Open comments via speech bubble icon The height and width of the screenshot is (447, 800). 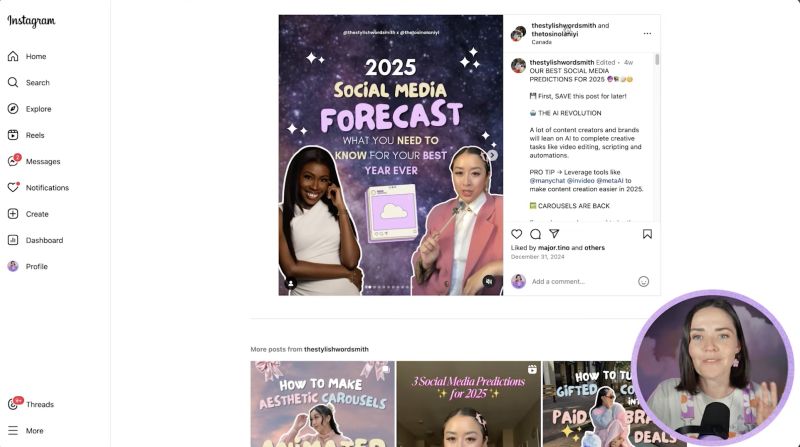pos(535,234)
